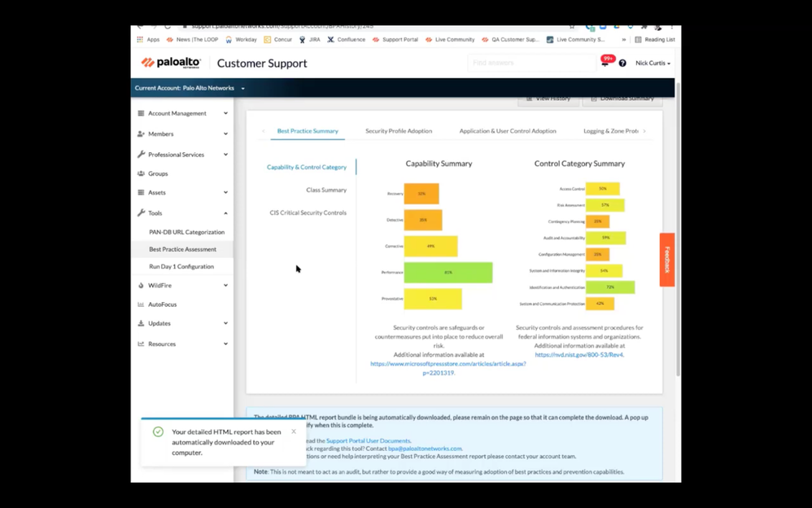Expand the Assets menu chevron
The height and width of the screenshot is (508, 812).
[x=225, y=192]
